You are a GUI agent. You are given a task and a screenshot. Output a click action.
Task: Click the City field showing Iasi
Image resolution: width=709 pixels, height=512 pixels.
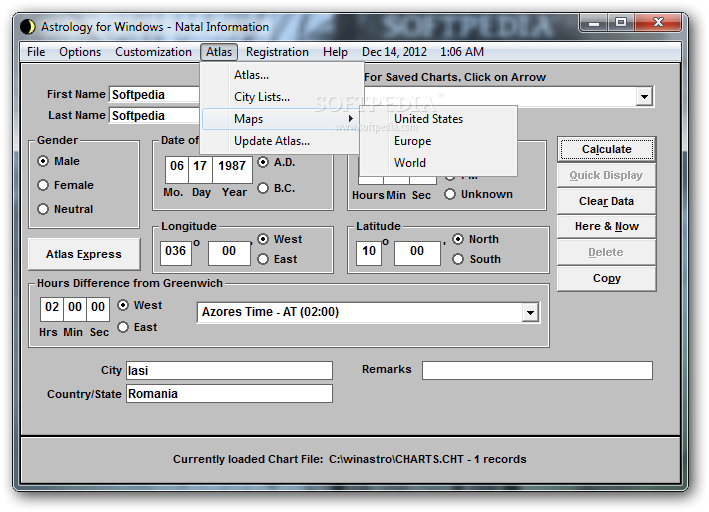[229, 370]
